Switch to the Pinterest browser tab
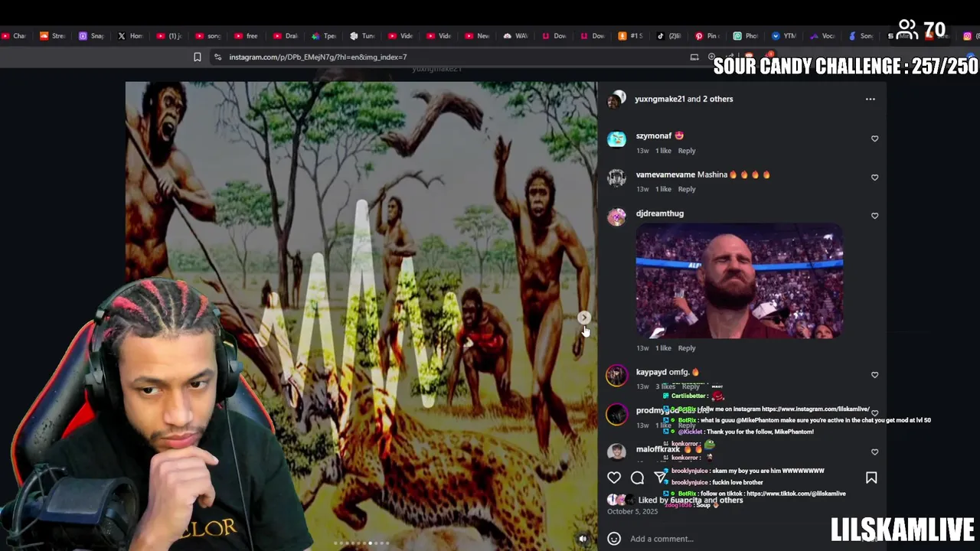 click(x=707, y=36)
